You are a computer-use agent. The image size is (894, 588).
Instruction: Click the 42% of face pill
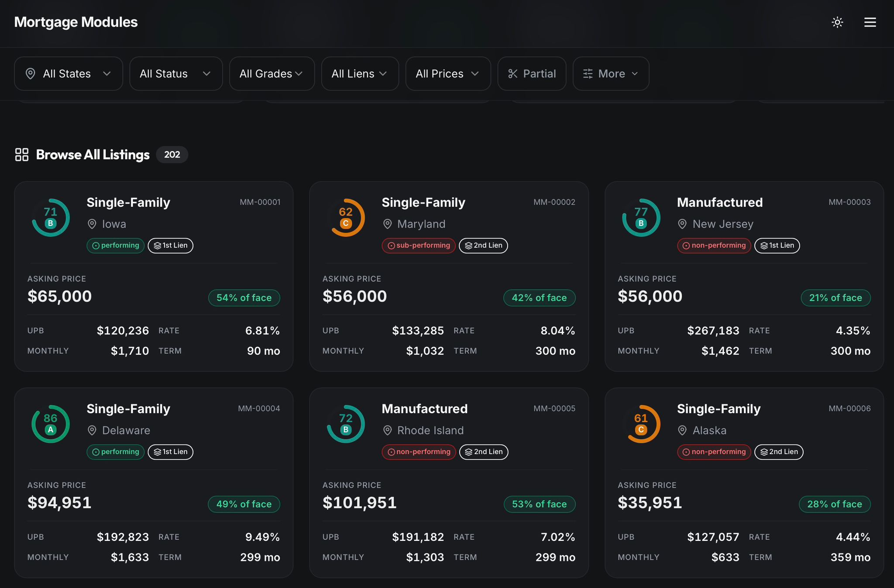click(539, 298)
